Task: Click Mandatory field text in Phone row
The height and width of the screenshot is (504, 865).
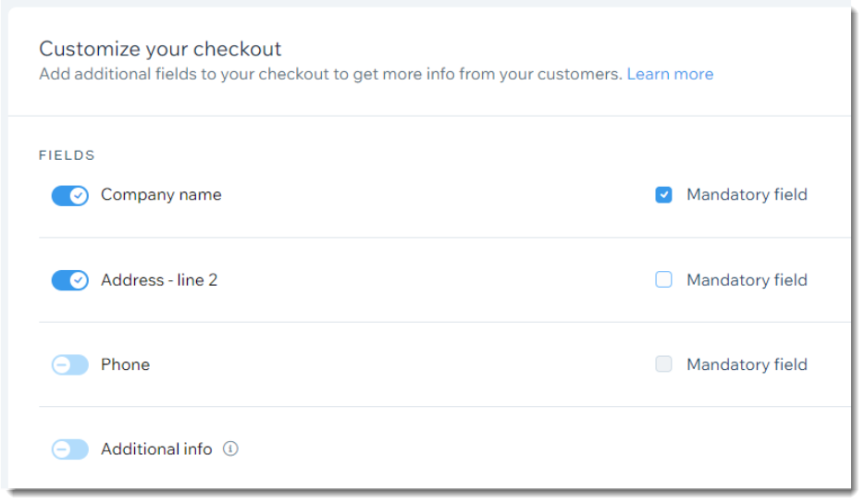Action: [x=747, y=364]
